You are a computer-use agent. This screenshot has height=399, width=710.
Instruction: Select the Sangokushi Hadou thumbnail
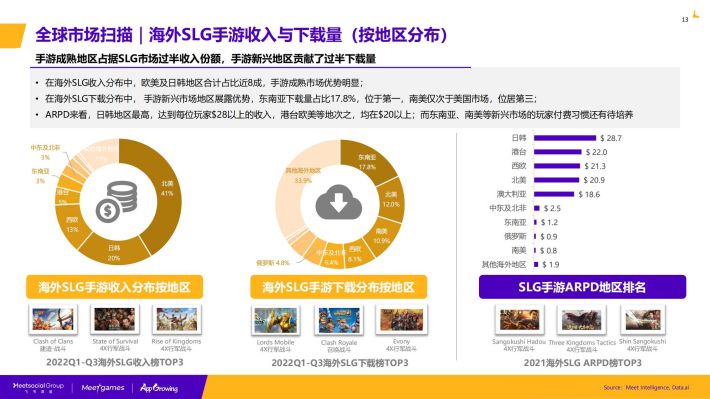(x=519, y=319)
